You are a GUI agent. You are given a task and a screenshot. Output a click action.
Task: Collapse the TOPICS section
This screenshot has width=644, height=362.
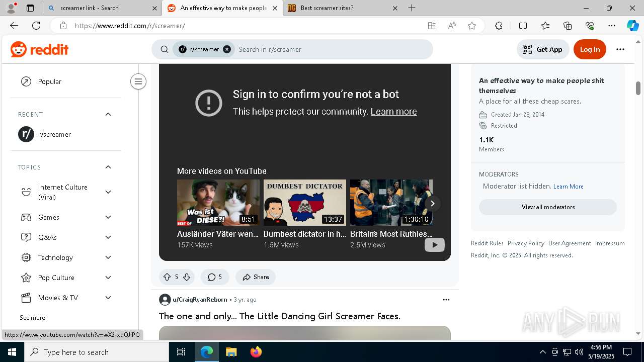click(x=108, y=167)
